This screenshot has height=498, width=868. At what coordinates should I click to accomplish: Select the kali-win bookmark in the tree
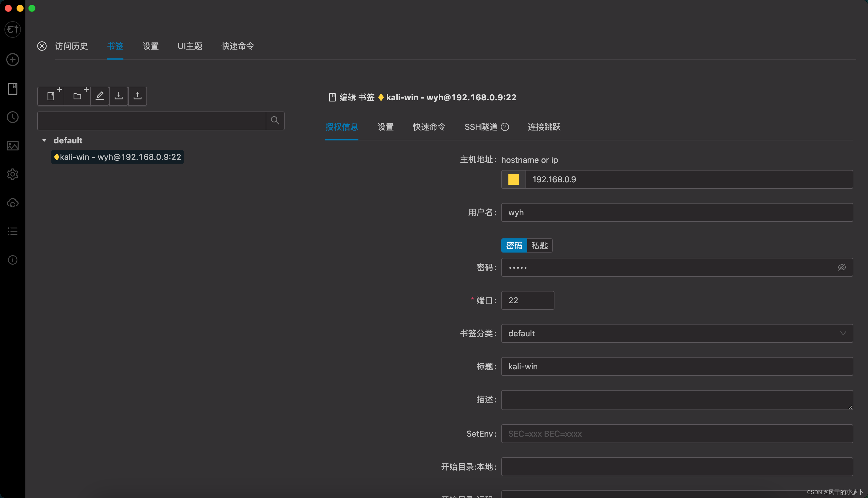pyautogui.click(x=118, y=157)
